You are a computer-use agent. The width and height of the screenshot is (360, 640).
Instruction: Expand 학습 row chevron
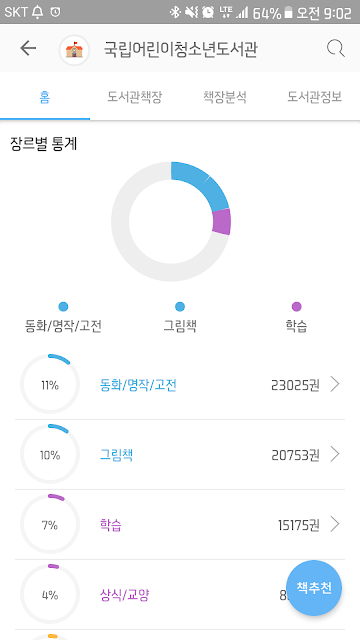point(335,524)
